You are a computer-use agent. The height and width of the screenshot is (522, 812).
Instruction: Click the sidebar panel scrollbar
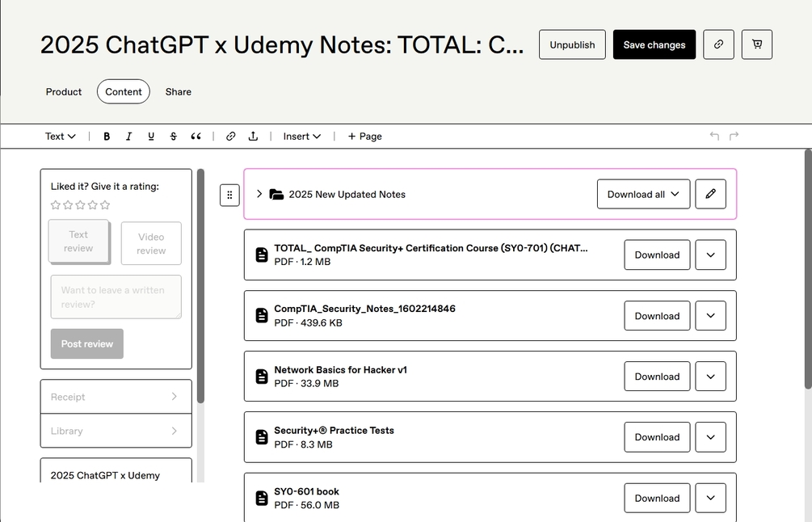200,286
